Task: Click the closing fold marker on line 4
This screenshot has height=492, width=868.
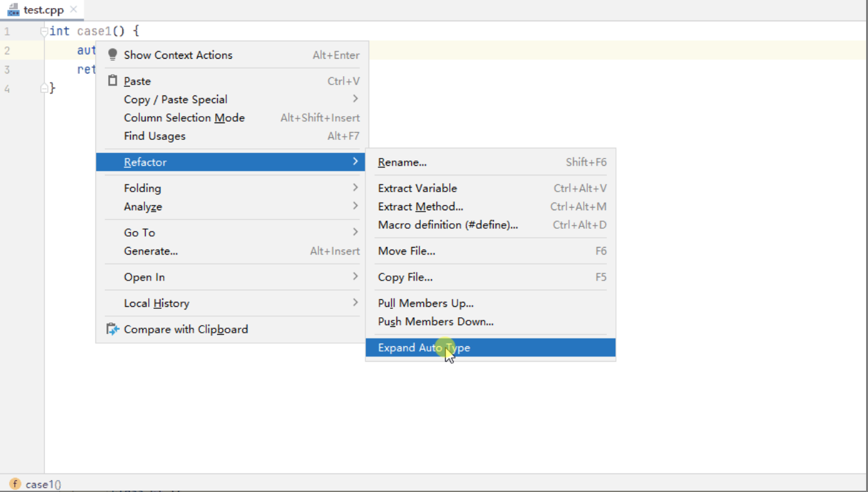Action: [44, 88]
